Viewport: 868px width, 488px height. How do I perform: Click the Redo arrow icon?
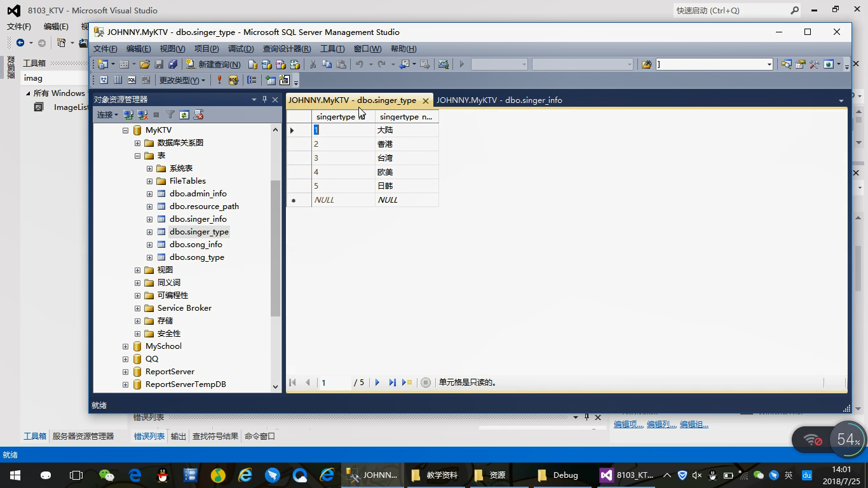pos(381,64)
